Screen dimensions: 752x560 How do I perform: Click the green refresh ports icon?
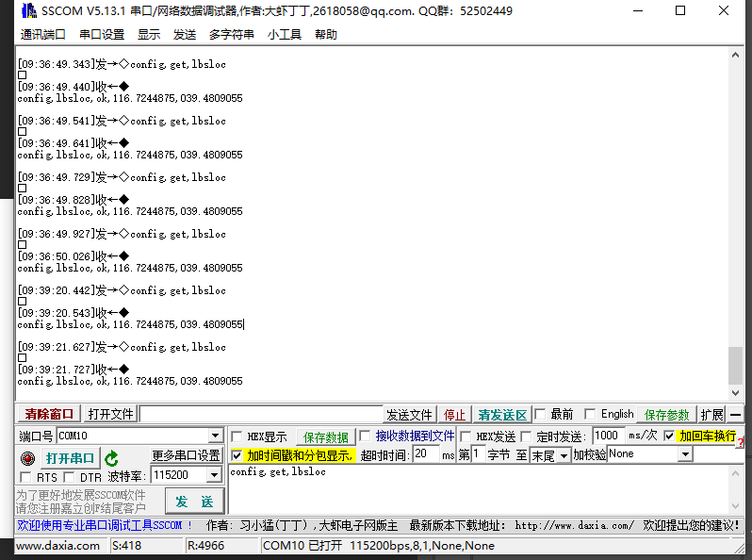click(112, 458)
